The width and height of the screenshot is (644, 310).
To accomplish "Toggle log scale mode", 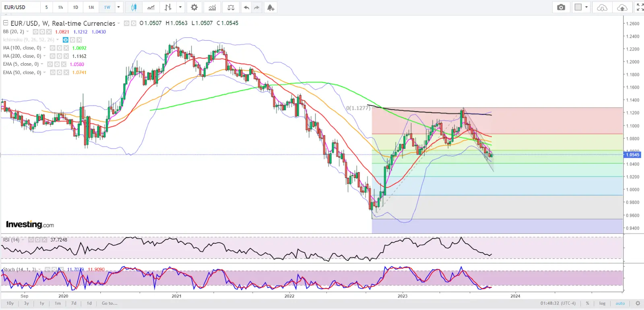I will [x=602, y=303].
